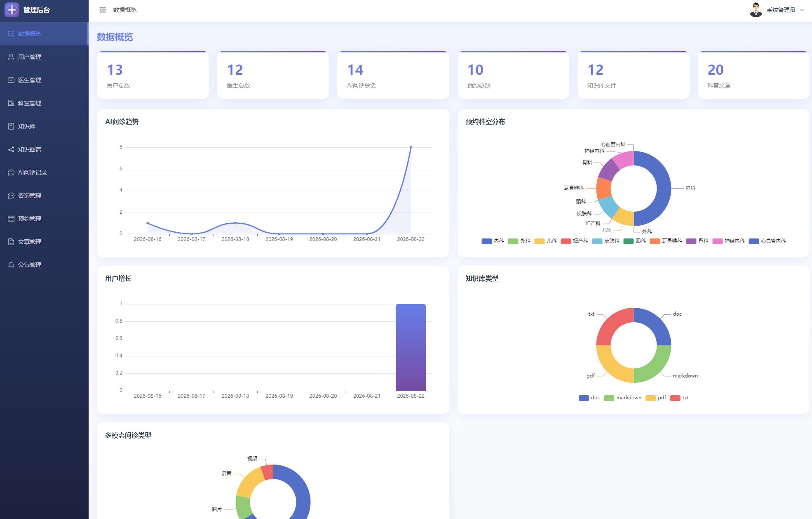Viewport: 812px width, 519px height.
Task: Expand the 系统管理员 dropdown arrow
Action: pyautogui.click(x=802, y=10)
